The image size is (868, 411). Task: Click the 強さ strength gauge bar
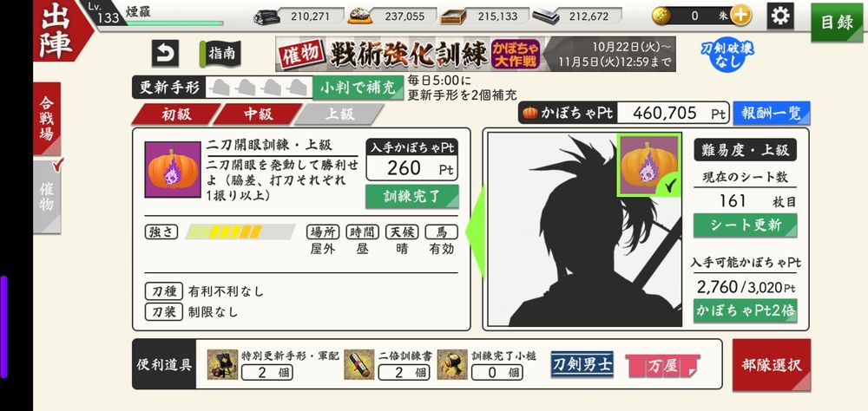240,232
